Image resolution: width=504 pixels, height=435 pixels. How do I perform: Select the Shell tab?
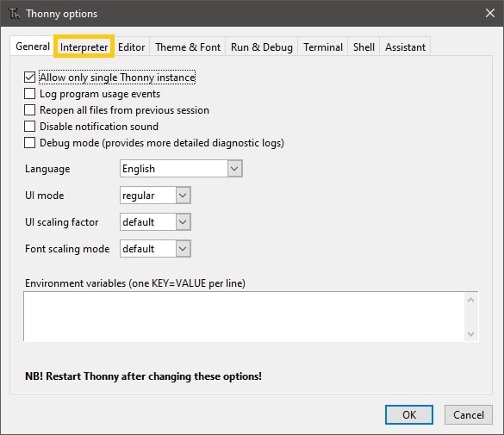tap(364, 47)
